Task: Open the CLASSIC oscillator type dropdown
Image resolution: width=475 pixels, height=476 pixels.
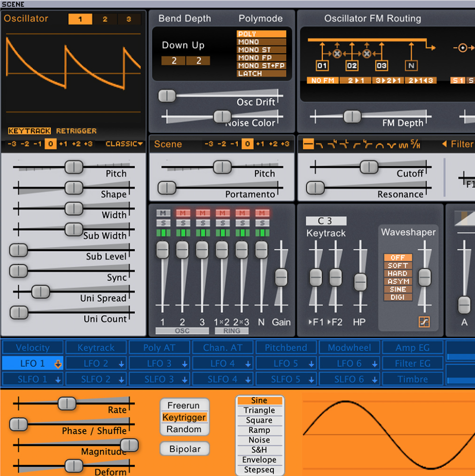Action: (124, 144)
